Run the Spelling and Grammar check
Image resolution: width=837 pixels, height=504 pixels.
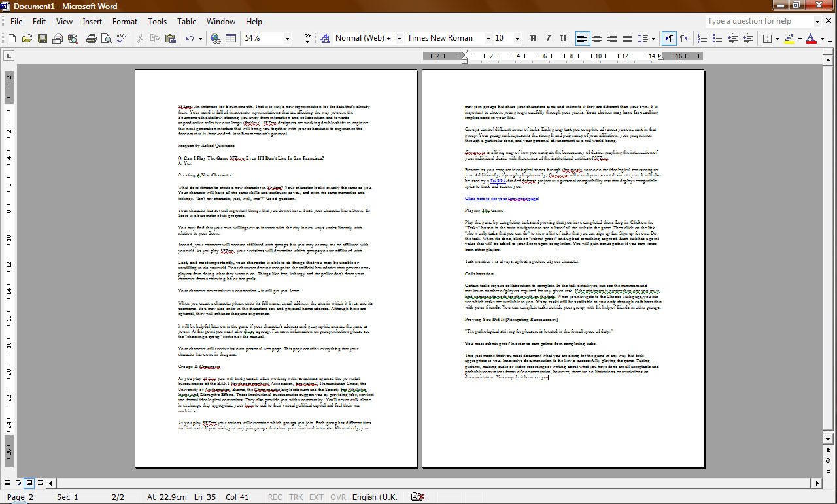coord(121,39)
